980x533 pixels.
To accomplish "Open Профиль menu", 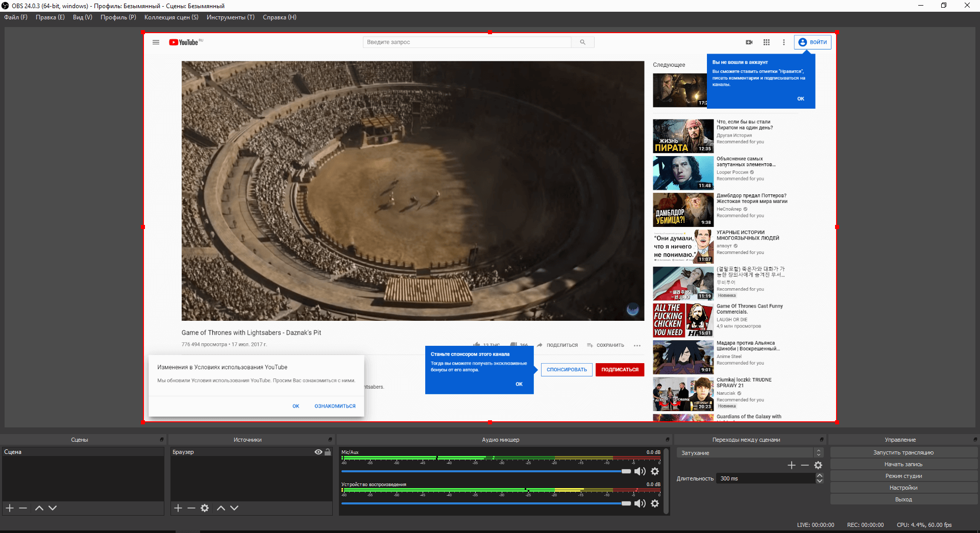I will point(118,17).
